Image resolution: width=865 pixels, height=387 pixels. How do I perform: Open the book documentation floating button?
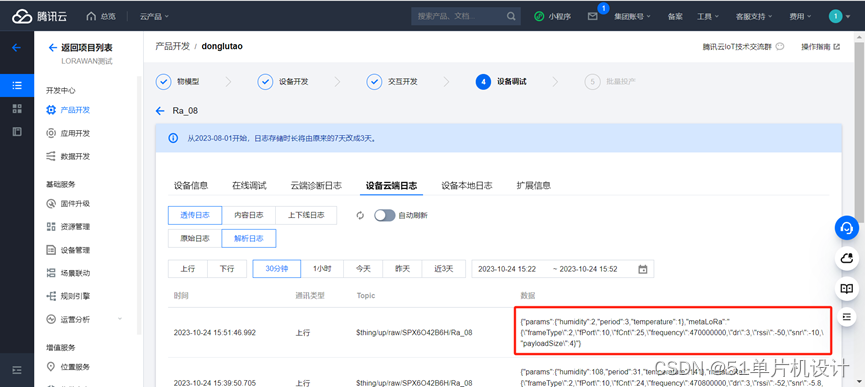point(847,288)
